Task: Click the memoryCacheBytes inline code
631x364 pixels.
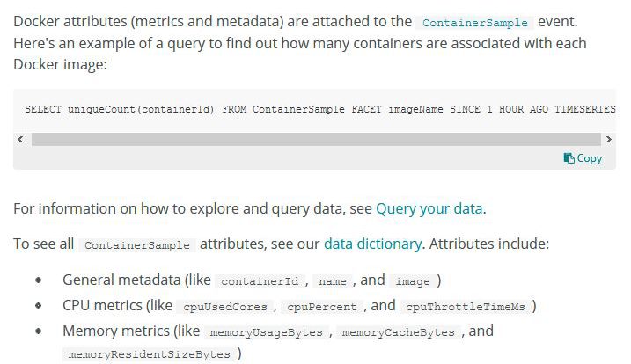Action: (x=398, y=332)
